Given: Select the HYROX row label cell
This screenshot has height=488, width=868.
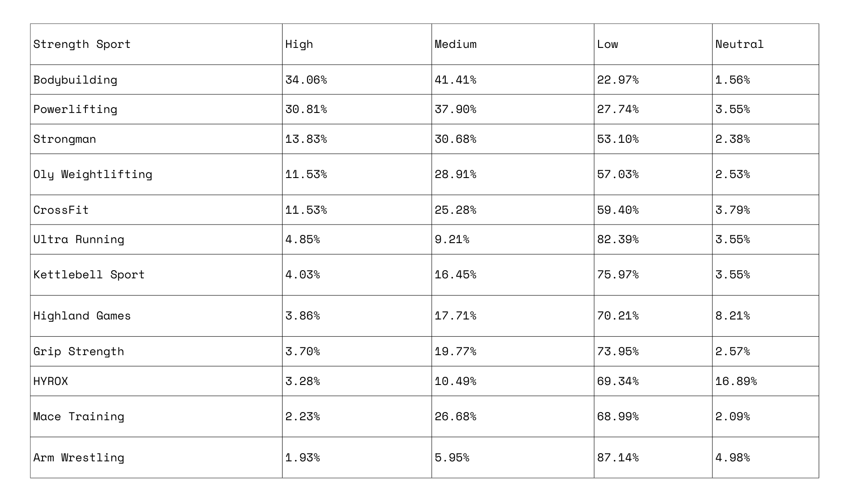Looking at the screenshot, I should point(51,381).
